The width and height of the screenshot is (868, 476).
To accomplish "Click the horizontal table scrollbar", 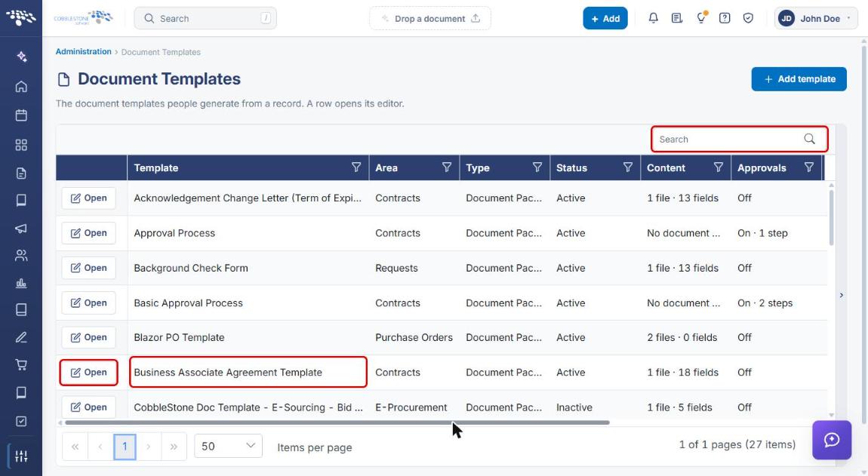I will pos(337,422).
